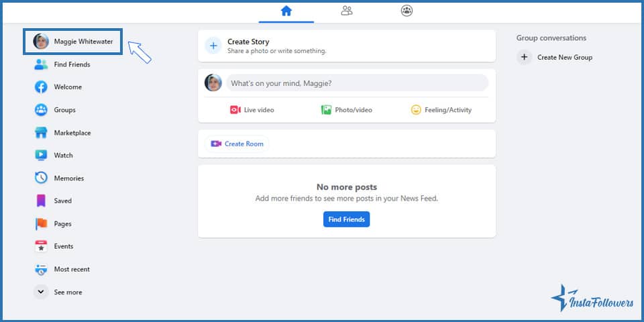
Task: Open the Groups sidebar label
Action: (65, 110)
